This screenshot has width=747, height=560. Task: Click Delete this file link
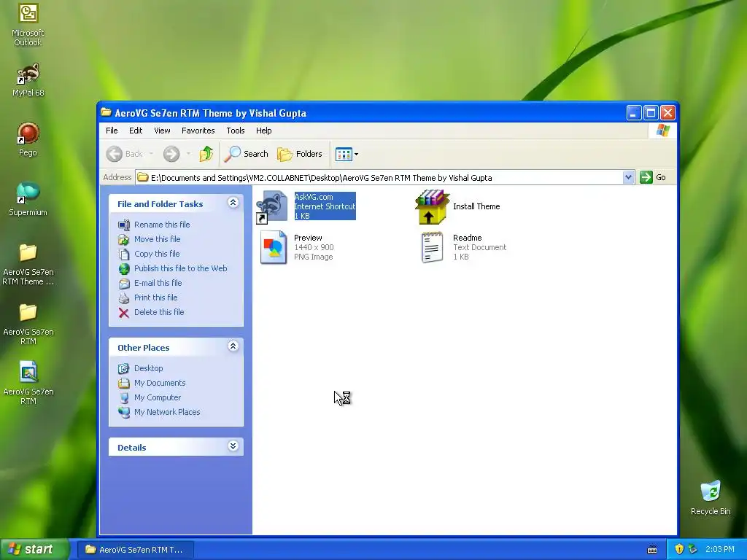point(158,312)
